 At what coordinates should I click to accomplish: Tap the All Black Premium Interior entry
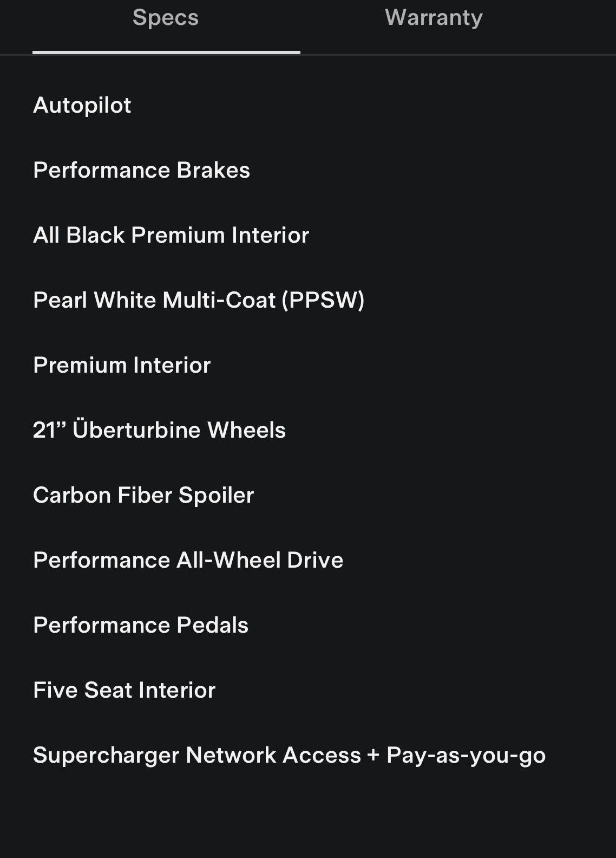(x=171, y=235)
